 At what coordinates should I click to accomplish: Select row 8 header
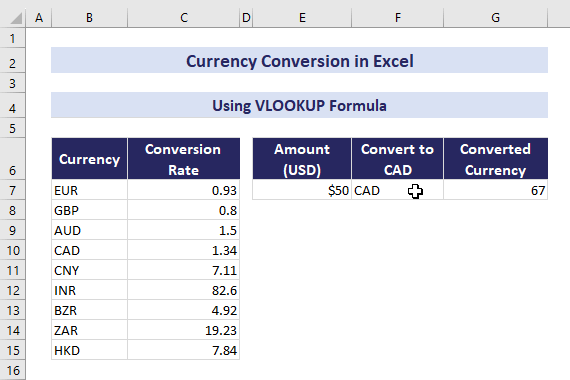click(x=13, y=210)
